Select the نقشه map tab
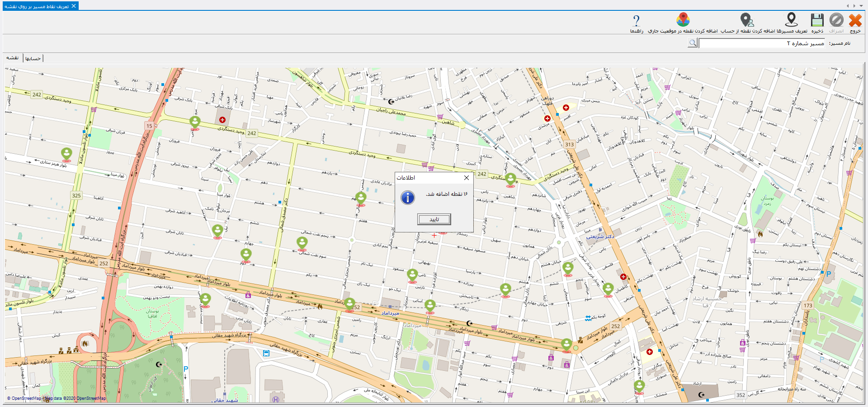This screenshot has width=868, height=407. tap(13, 58)
